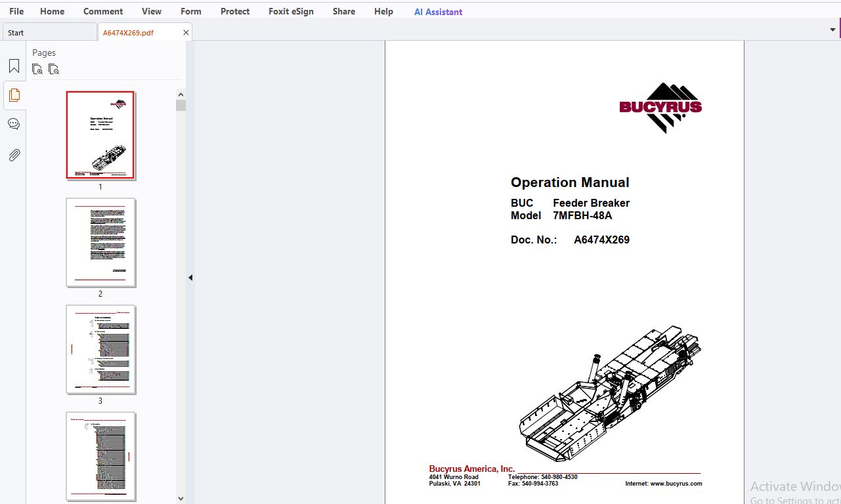The image size is (841, 504).
Task: Open the Bookmarks panel icon
Action: click(14, 66)
